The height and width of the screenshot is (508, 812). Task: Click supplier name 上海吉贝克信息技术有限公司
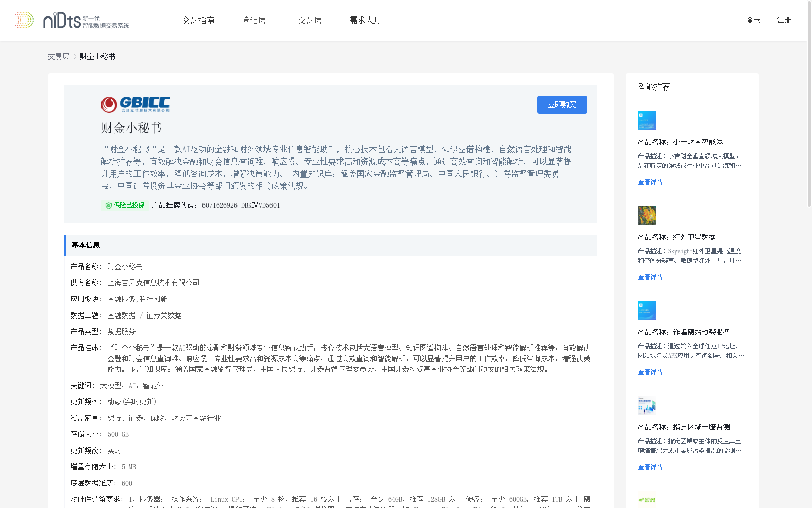(153, 283)
